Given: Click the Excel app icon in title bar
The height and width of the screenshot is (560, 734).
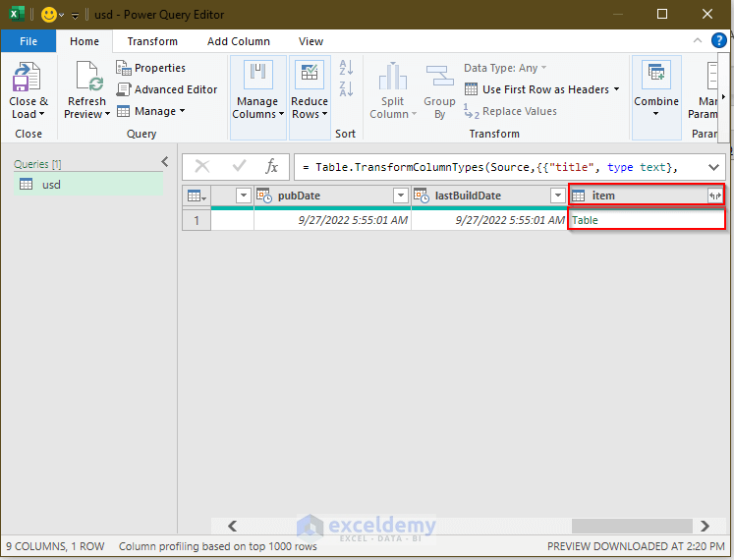Looking at the screenshot, I should click(17, 14).
